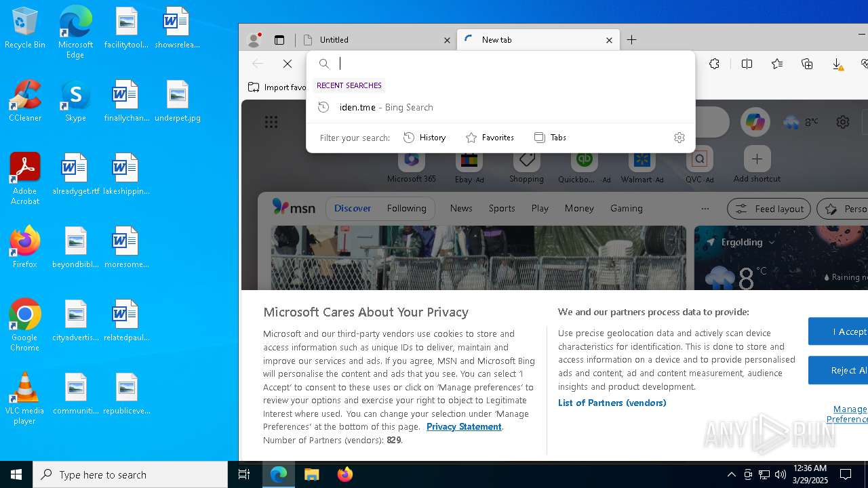Click the weather 8°C widget icon
The width and height of the screenshot is (868, 488).
[x=801, y=122]
